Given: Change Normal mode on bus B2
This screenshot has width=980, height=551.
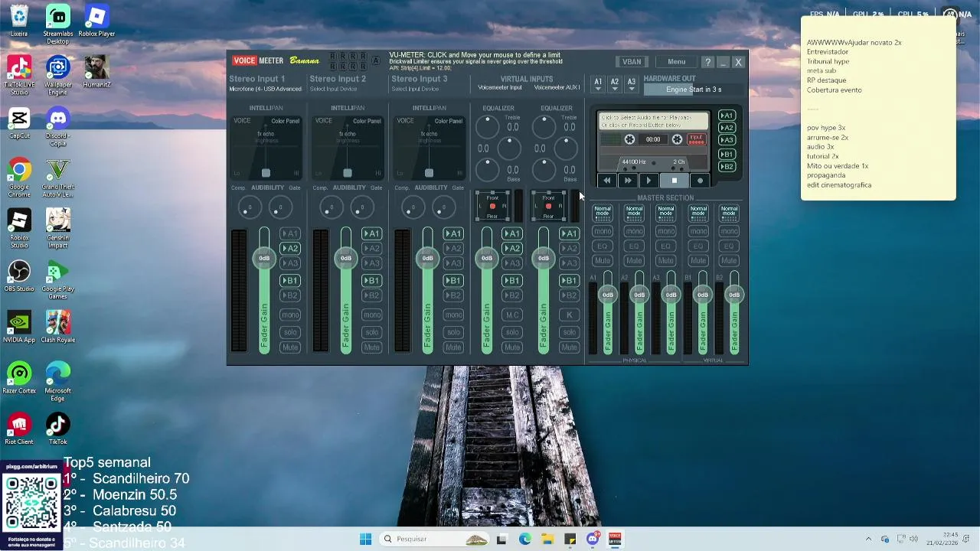Looking at the screenshot, I should click(x=729, y=212).
